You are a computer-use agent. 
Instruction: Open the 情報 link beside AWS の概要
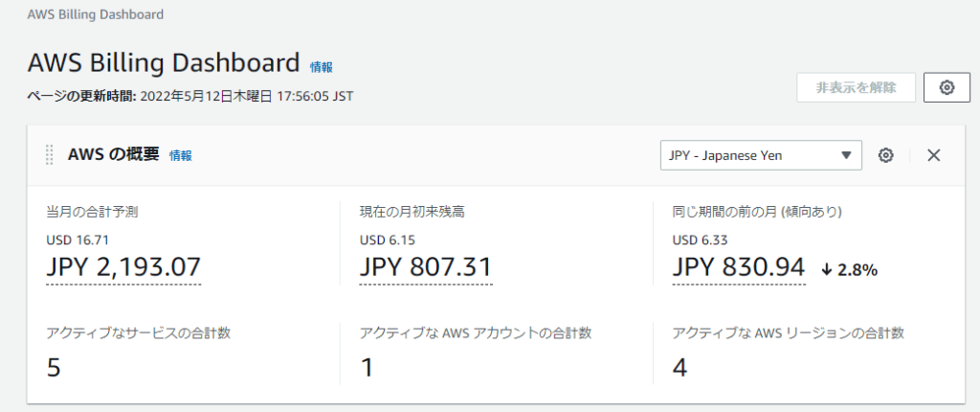[180, 155]
